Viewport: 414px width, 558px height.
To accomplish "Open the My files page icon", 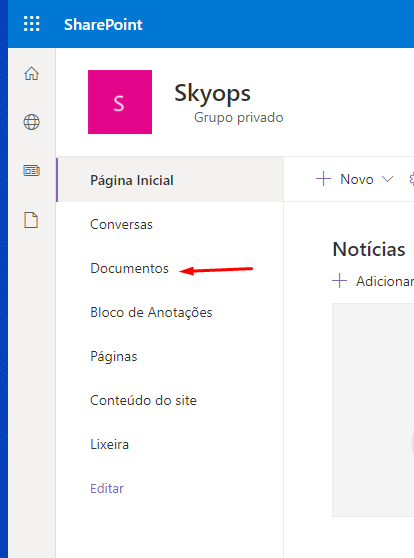I will click(31, 220).
